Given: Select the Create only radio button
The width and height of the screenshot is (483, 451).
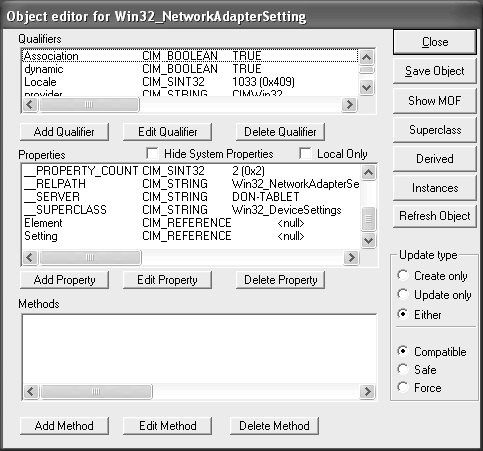Looking at the screenshot, I should [403, 275].
